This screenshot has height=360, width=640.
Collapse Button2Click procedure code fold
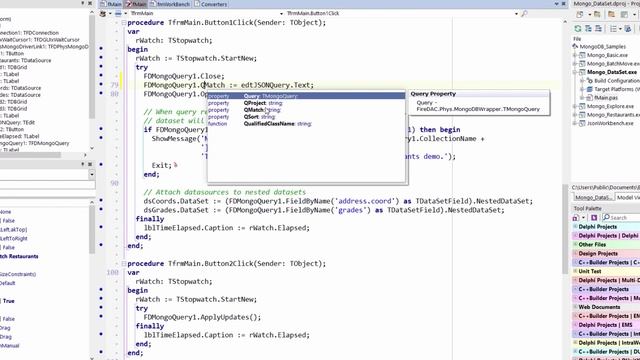pos(124,264)
